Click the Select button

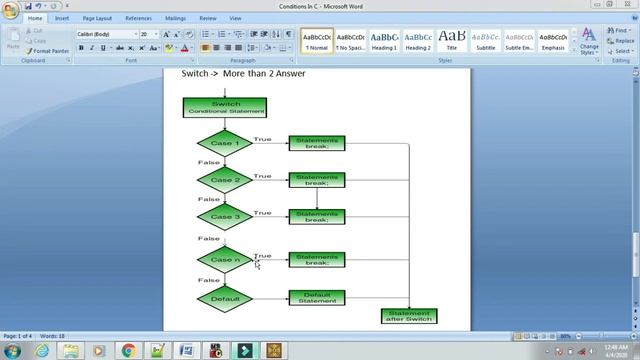pos(620,51)
